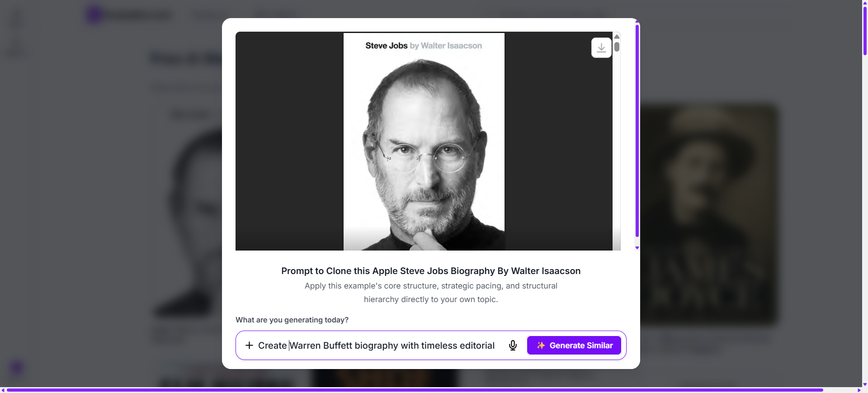The width and height of the screenshot is (868, 393).
Task: Download the Steve Jobs cover image
Action: pyautogui.click(x=601, y=47)
